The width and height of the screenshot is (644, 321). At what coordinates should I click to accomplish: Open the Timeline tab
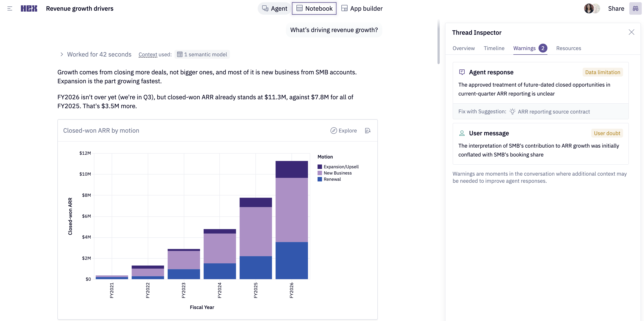point(494,48)
